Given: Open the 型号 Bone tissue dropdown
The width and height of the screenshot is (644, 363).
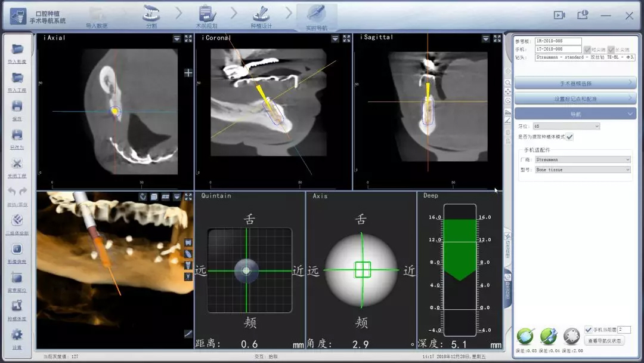Looking at the screenshot, I should (582, 170).
